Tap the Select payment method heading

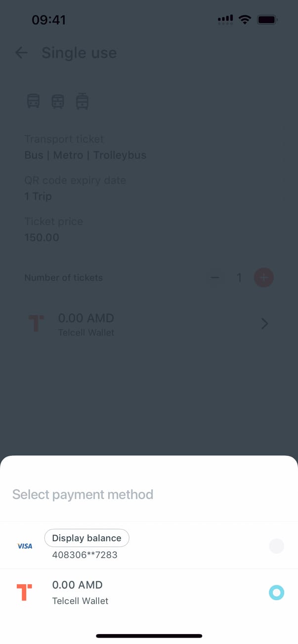(x=83, y=494)
